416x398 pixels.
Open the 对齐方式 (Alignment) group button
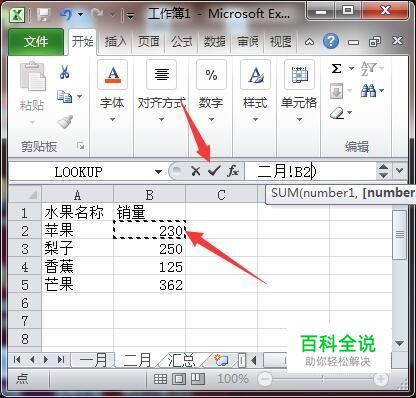162,92
